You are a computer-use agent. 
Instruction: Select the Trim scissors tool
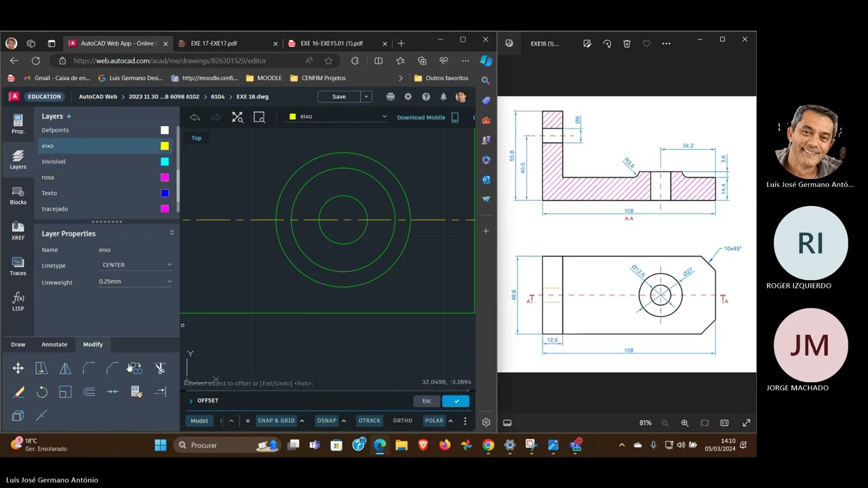pyautogui.click(x=160, y=368)
